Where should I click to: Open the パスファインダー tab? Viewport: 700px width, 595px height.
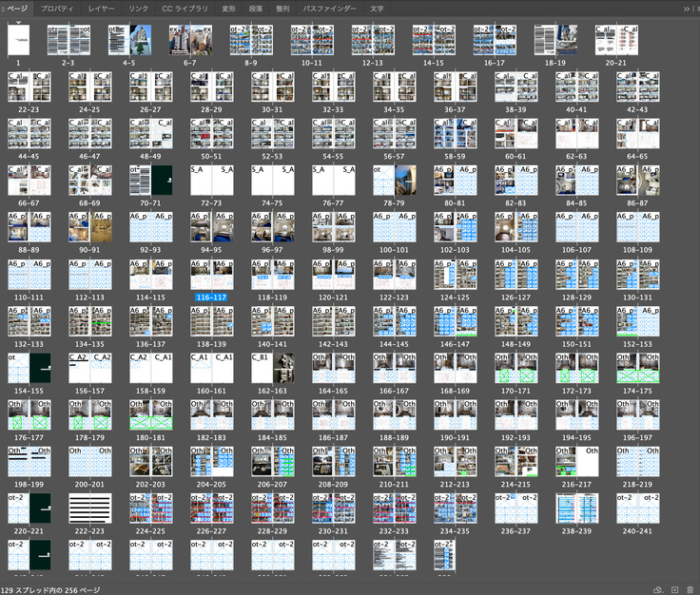coord(330,8)
